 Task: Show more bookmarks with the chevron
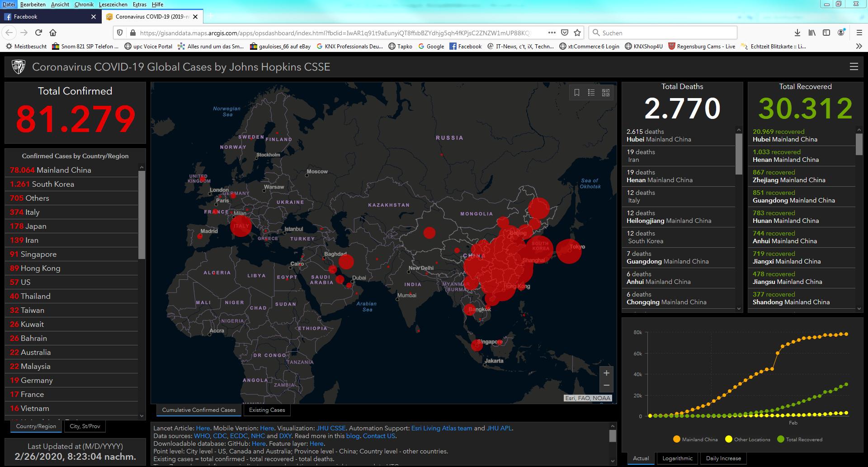[x=859, y=46]
